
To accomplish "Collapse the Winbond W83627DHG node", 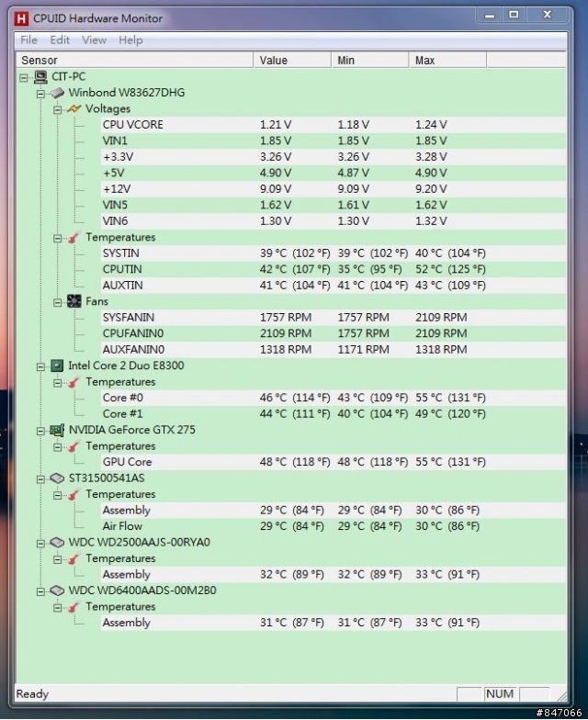I will 40,94.
